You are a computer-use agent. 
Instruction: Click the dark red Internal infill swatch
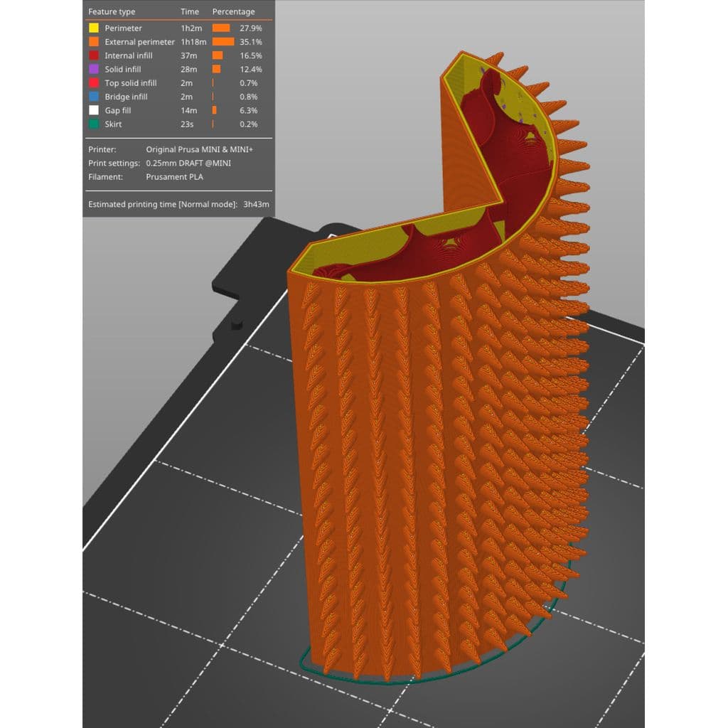click(94, 55)
